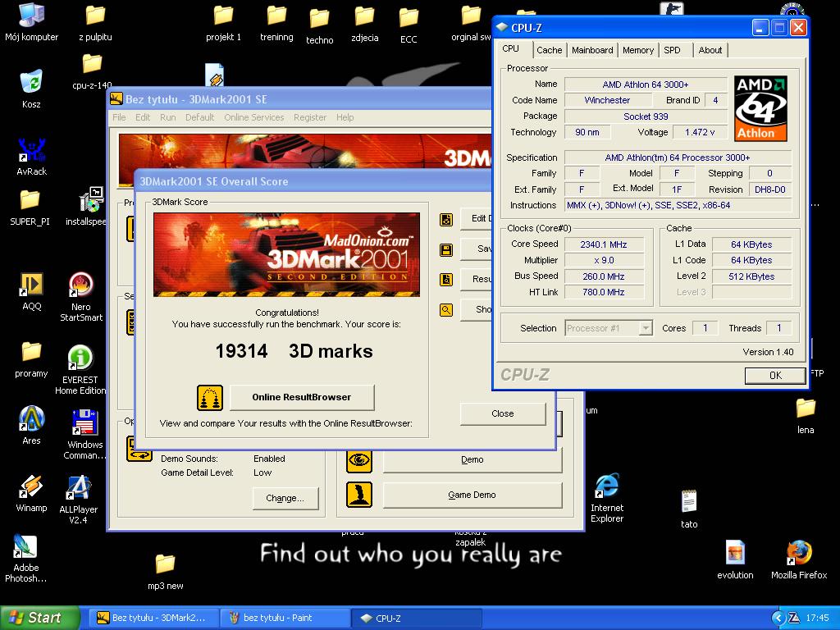Click the Online ResultBrowser tree icon
The image size is (840, 630).
(210, 398)
